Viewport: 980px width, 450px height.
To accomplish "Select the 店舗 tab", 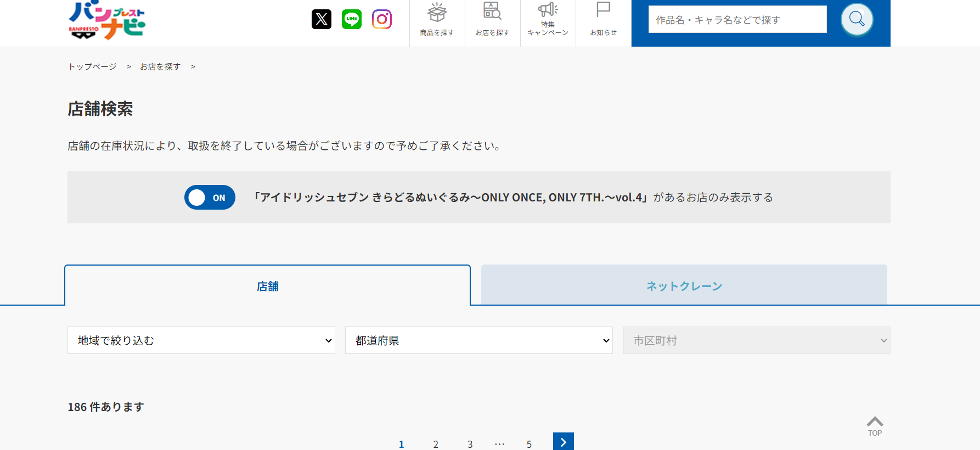I will (268, 286).
